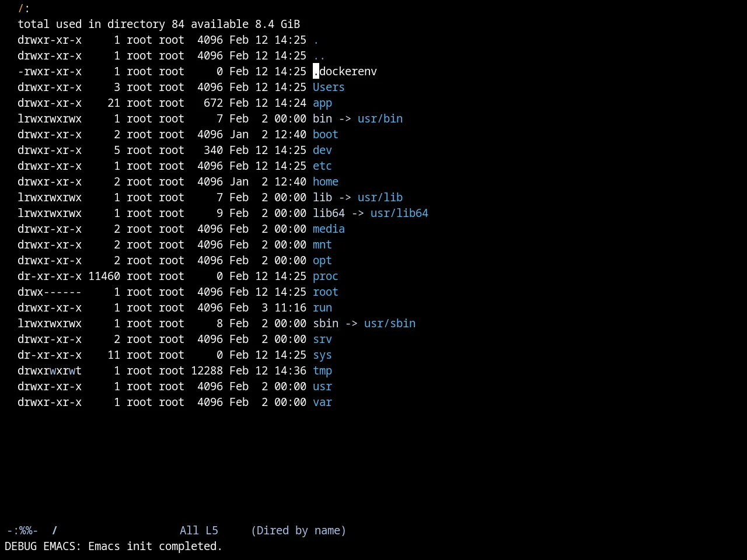The image size is (747, 560).
Task: Select the proc directory
Action: 326,276
